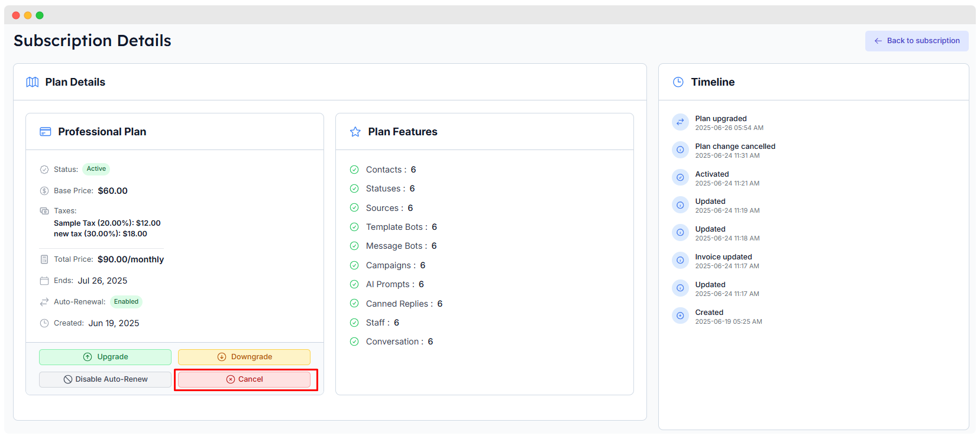Click the check icon beside Conversation feature

tap(354, 342)
